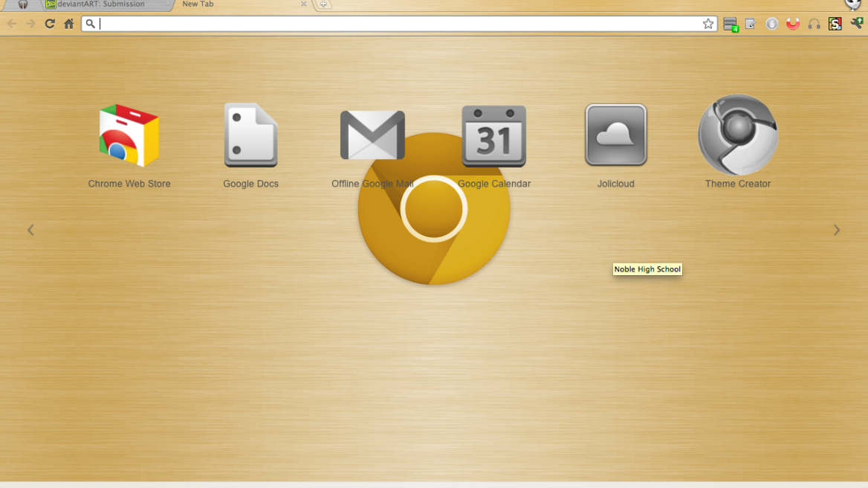
Task: Show the next page of apps
Action: tap(837, 230)
